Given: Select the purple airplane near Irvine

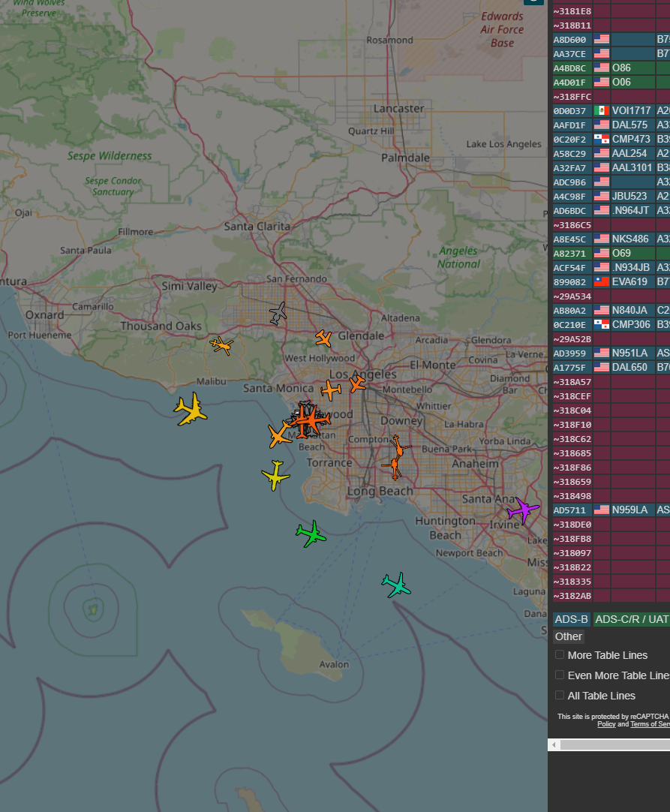Looking at the screenshot, I should click(523, 510).
